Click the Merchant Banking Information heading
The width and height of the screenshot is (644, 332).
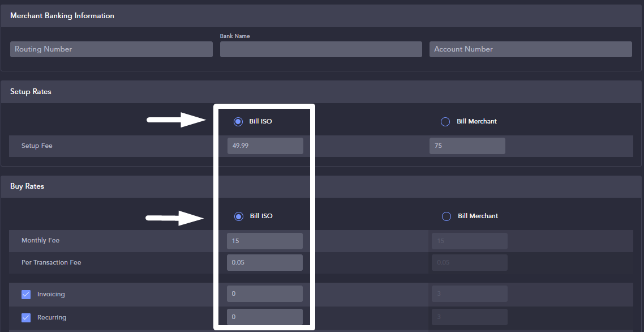point(62,16)
